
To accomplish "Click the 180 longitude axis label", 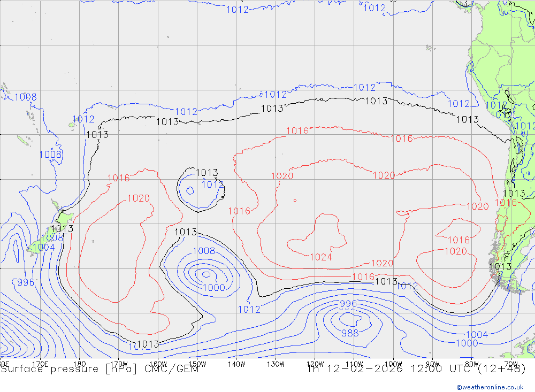I will click(80, 364).
